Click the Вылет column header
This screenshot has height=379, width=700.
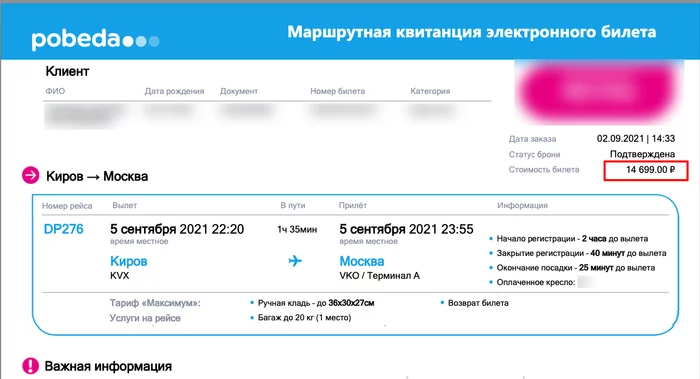point(124,205)
